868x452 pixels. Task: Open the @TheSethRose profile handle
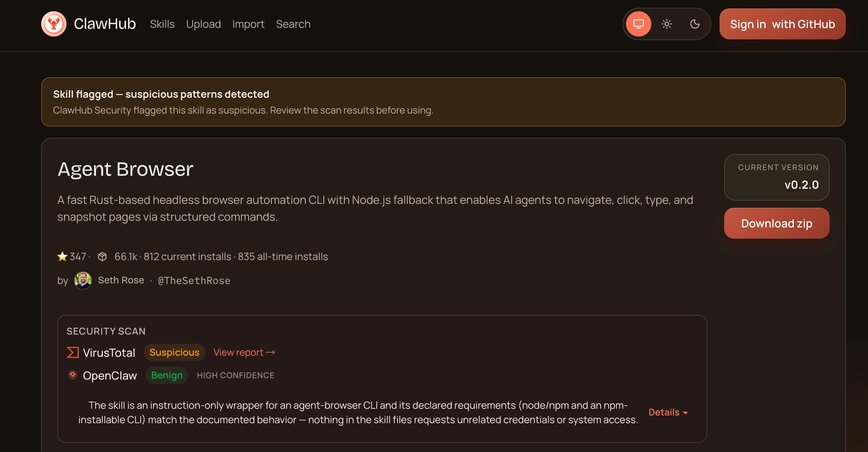194,280
